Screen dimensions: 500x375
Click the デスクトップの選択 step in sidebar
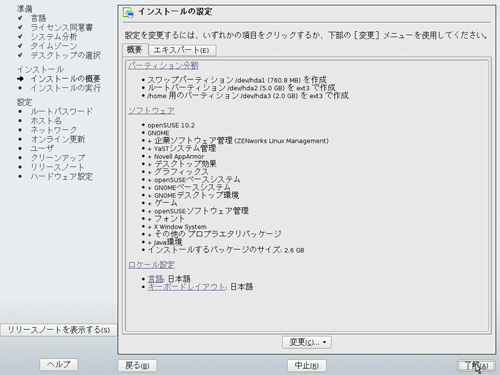66,55
